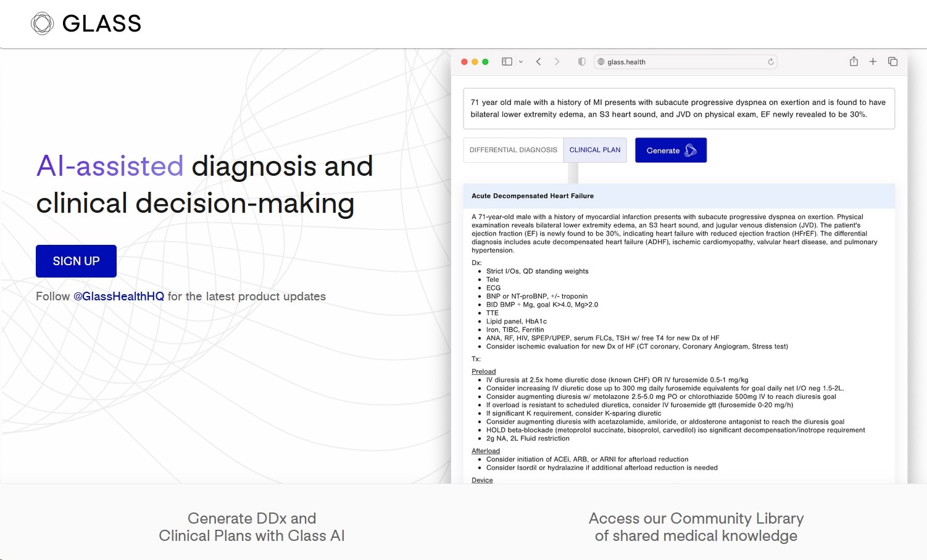
Task: Click the "ECG" bullet item
Action: point(493,288)
